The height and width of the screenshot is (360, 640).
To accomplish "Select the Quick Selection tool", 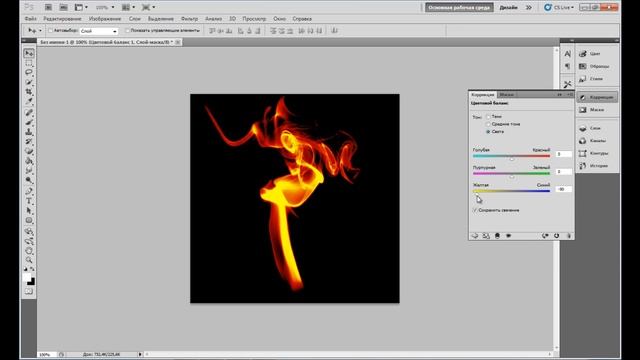I will [x=29, y=82].
